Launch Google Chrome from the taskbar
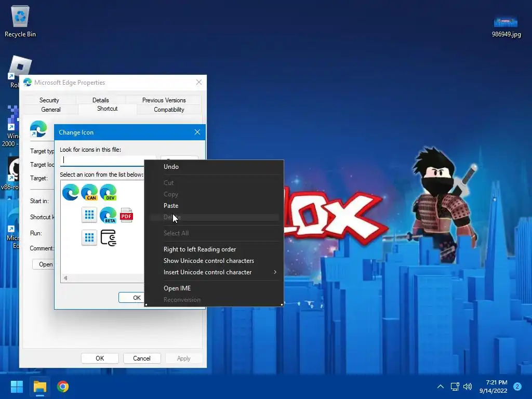 (x=63, y=387)
